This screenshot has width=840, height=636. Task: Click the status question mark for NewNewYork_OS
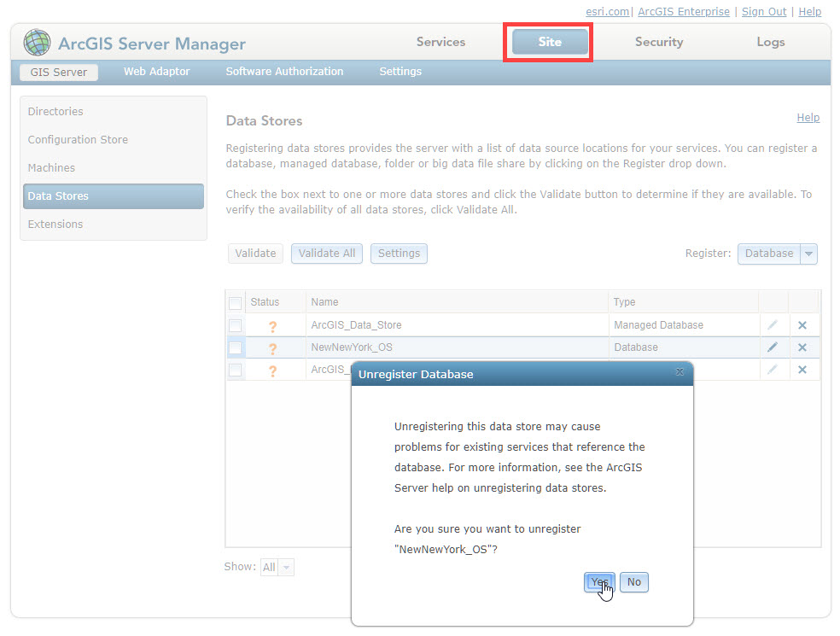[x=272, y=348]
